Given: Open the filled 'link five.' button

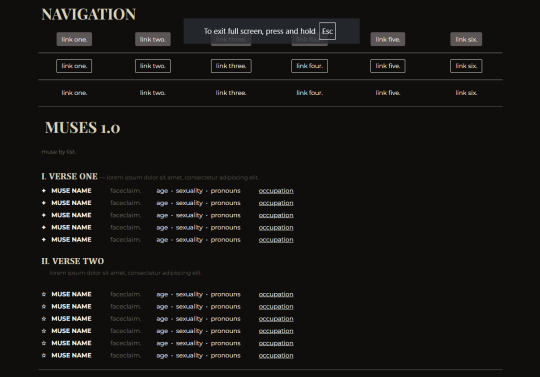Looking at the screenshot, I should [388, 39].
